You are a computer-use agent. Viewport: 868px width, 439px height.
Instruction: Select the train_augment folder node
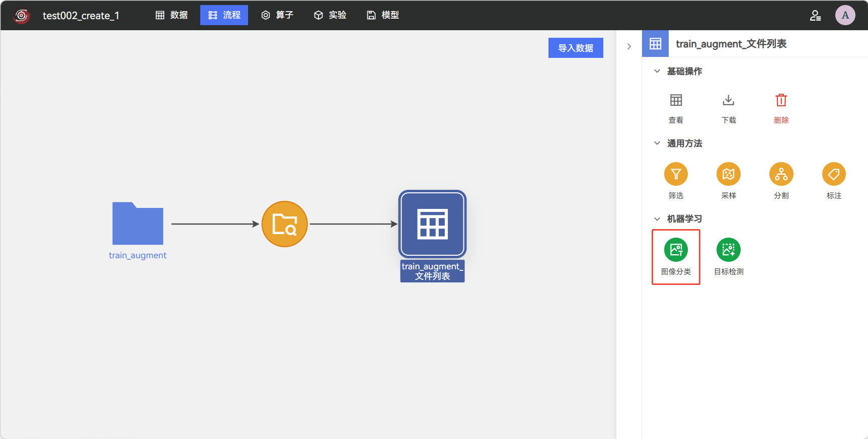point(138,224)
